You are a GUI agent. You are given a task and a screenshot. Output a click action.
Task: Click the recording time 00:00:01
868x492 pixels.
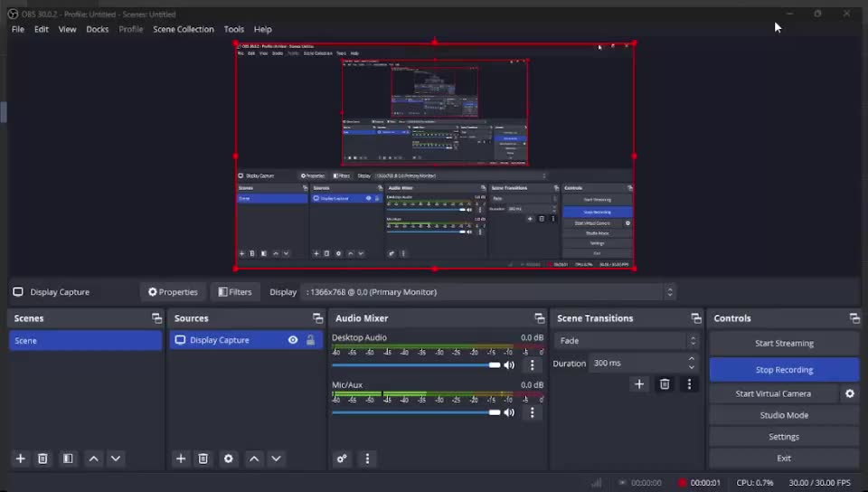tap(705, 483)
